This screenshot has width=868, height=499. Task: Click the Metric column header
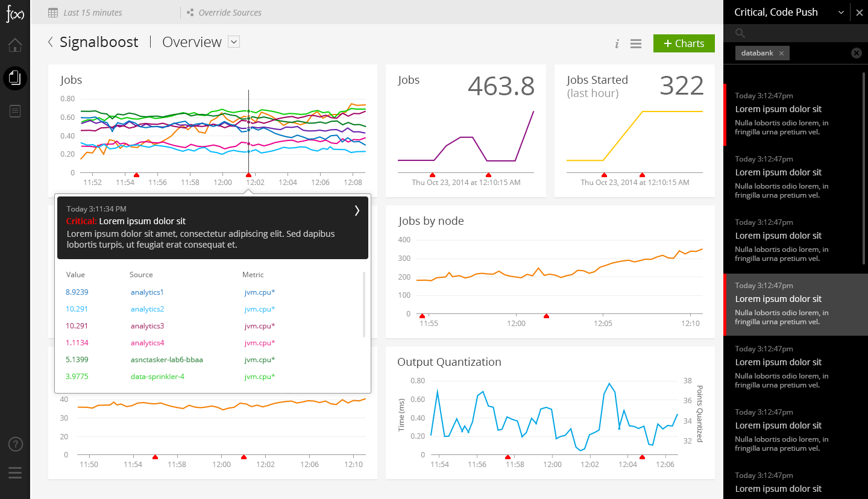pos(253,275)
